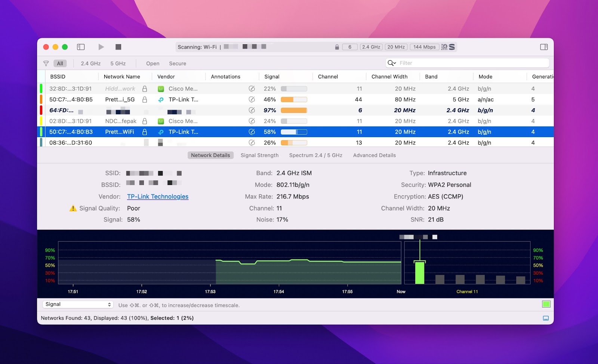Follow the TP-Link Technologies vendor link
598x364 pixels.
tap(157, 196)
